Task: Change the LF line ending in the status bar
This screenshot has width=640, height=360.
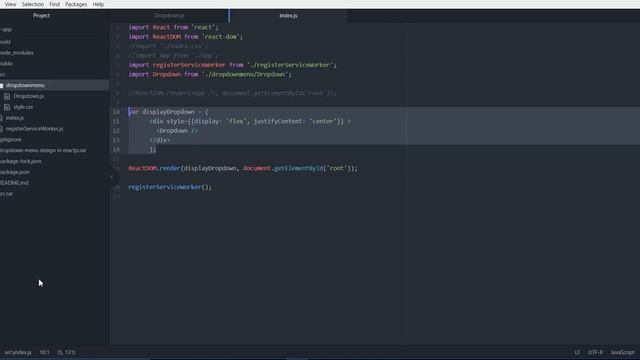Action: pos(577,352)
